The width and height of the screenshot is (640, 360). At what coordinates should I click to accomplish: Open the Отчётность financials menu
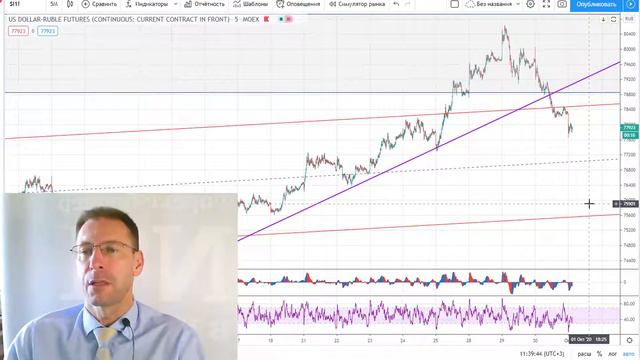click(x=204, y=4)
